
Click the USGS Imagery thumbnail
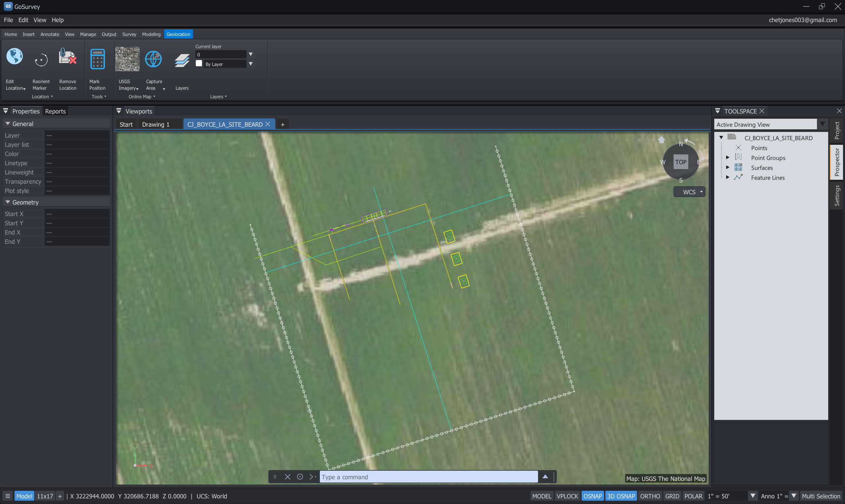point(127,59)
